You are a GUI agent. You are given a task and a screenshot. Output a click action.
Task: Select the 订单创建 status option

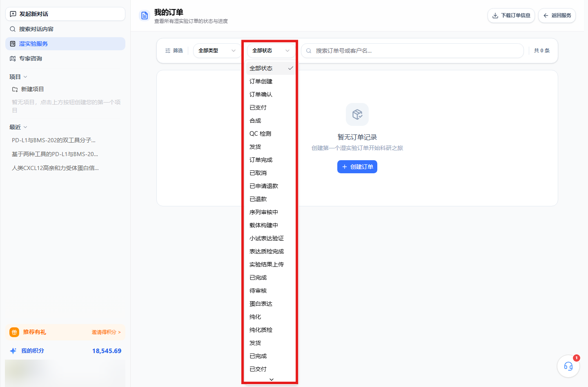272,81
